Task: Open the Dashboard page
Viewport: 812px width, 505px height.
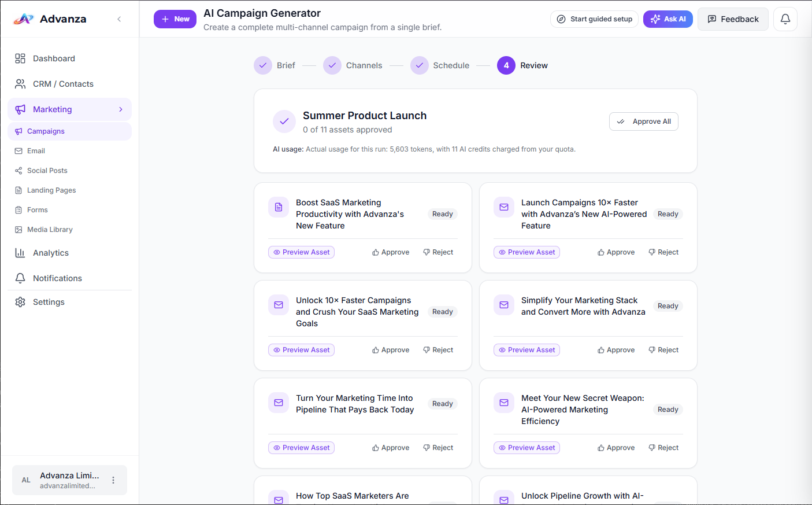Action: (x=69, y=58)
